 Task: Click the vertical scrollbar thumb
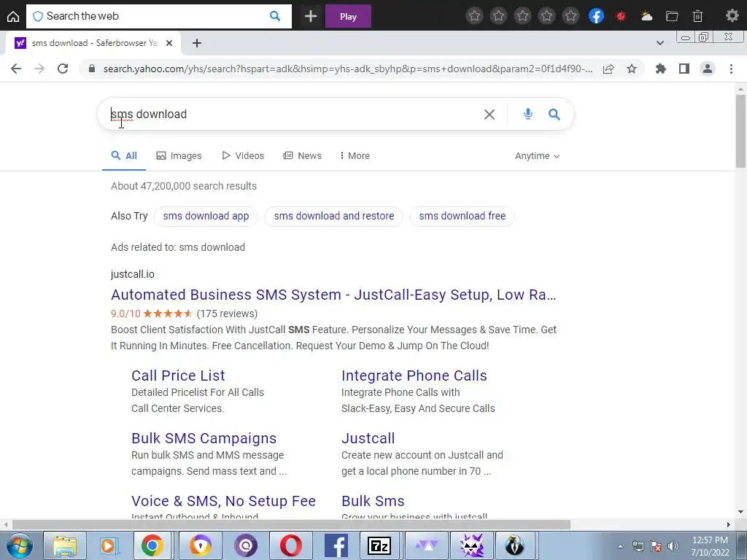(x=740, y=131)
